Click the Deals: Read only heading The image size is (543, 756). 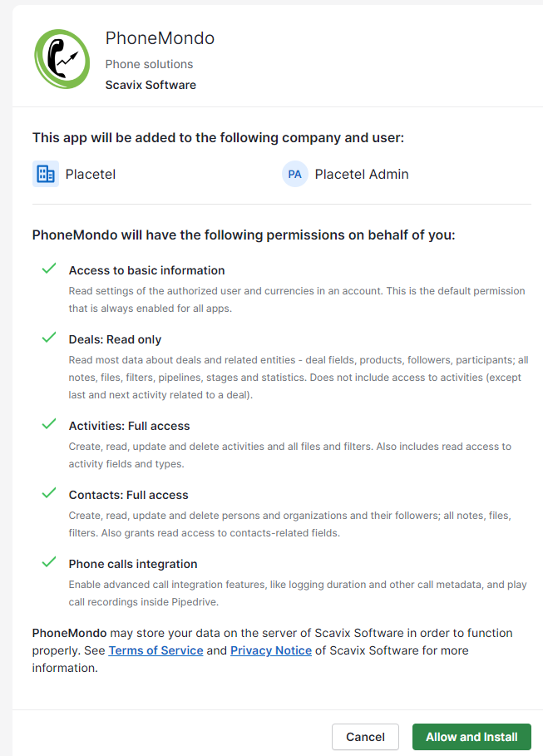(115, 339)
